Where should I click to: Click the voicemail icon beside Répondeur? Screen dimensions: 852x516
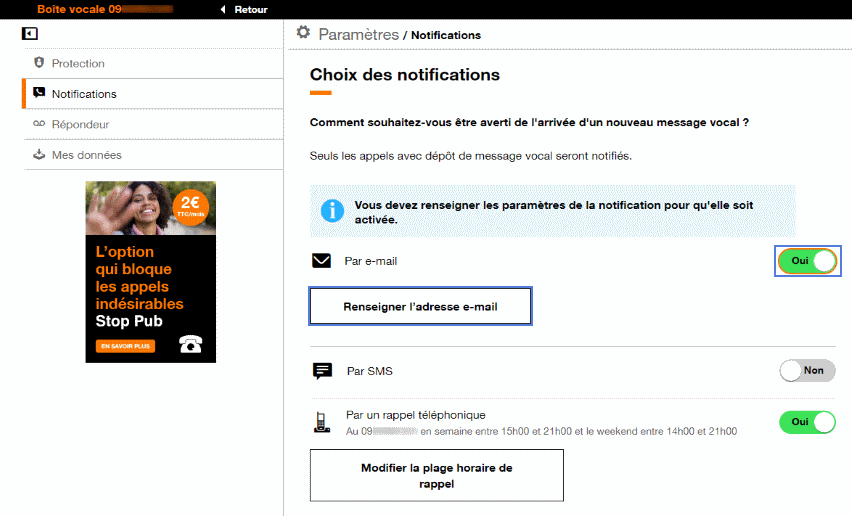coord(39,124)
